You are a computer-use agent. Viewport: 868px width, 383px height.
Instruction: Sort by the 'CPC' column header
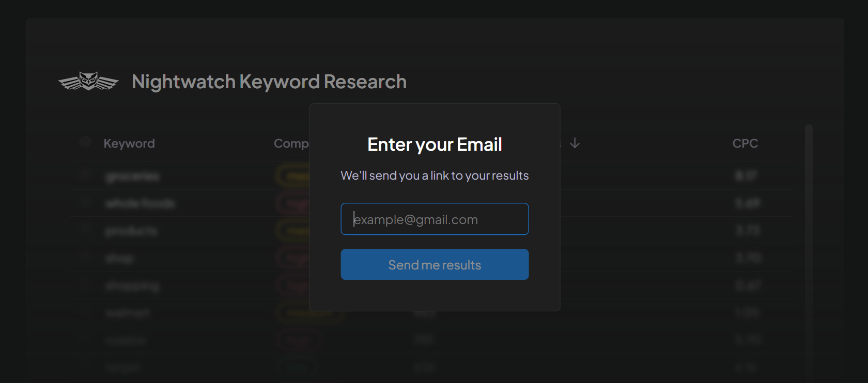(746, 143)
